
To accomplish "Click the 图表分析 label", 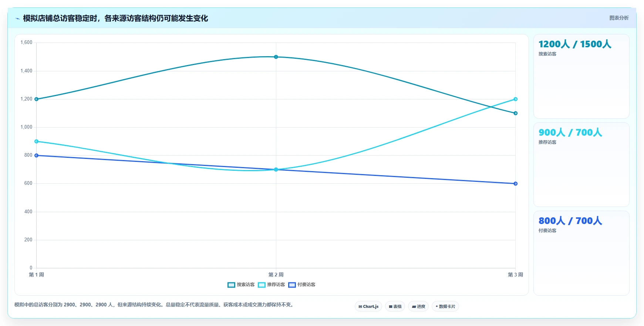I will (x=619, y=18).
